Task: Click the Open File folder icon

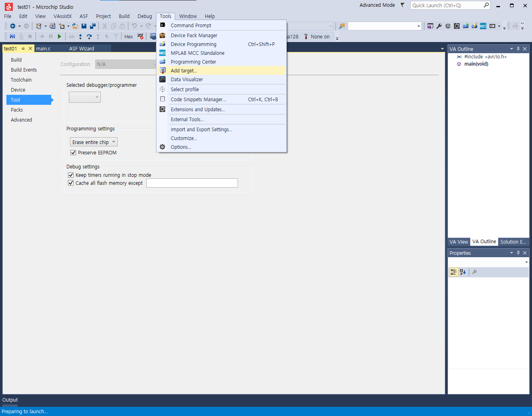Action: click(x=75, y=26)
